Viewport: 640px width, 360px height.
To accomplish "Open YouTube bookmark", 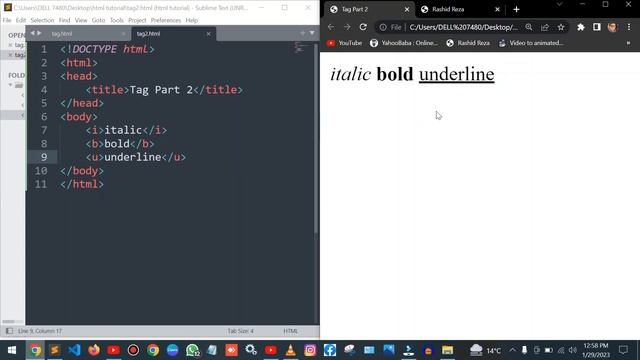I will [344, 43].
